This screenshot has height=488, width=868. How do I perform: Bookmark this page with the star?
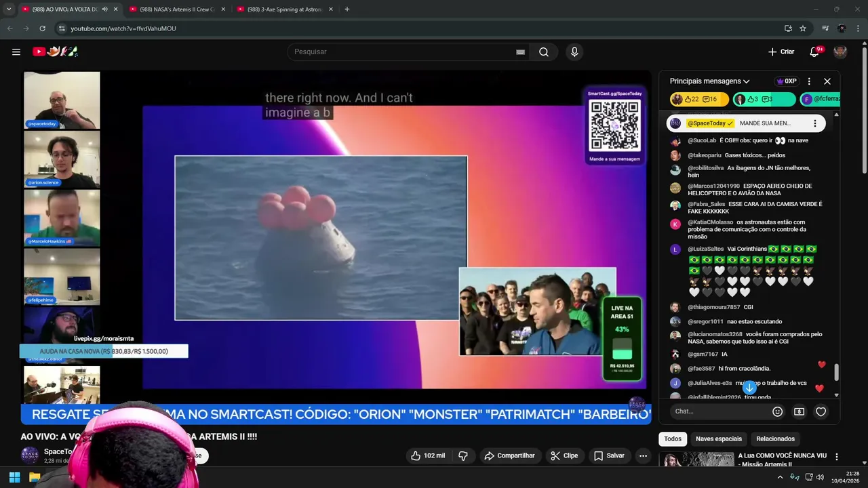click(x=803, y=28)
